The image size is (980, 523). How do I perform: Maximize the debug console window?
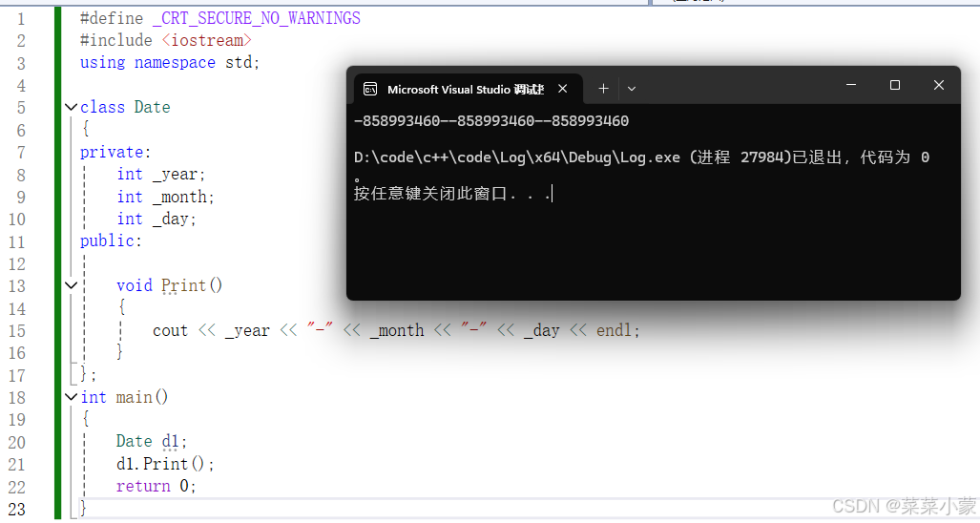click(895, 85)
